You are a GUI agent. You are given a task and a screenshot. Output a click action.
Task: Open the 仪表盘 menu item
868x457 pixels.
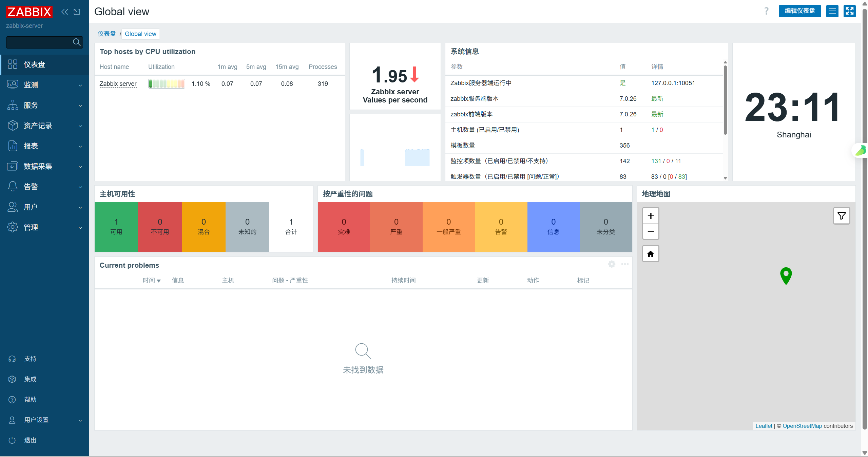[x=45, y=64]
